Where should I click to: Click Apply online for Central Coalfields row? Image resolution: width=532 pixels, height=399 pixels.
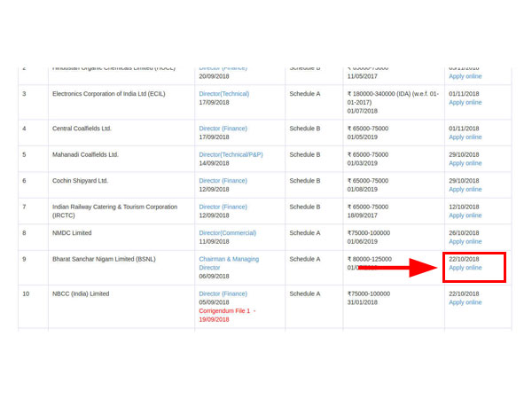[465, 137]
